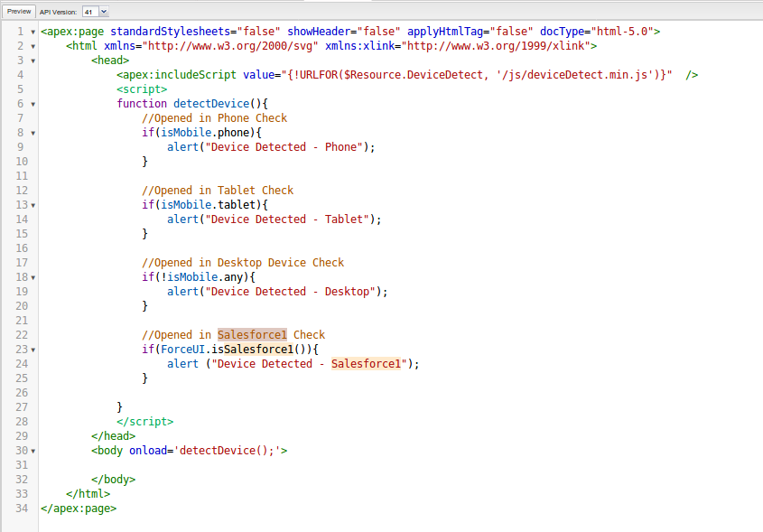Open the Preview tab
763x532 pixels.
[x=20, y=12]
